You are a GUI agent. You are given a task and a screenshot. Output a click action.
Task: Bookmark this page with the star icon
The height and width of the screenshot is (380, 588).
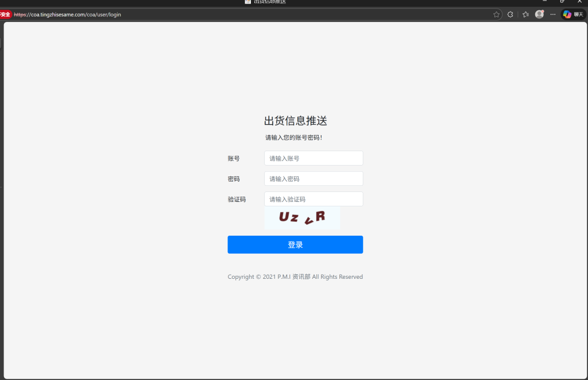tap(497, 14)
